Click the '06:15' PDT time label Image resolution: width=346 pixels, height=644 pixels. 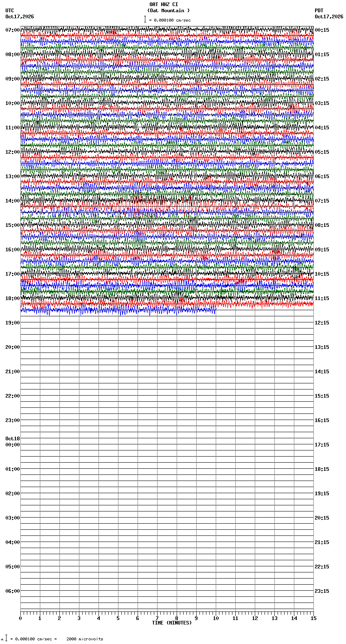322,176
